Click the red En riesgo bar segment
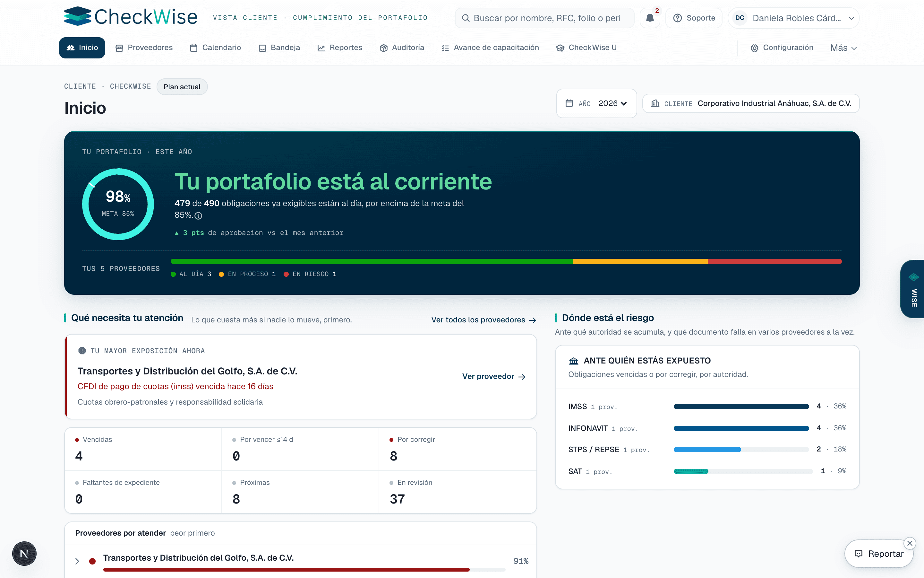Image resolution: width=924 pixels, height=578 pixels. pos(775,261)
